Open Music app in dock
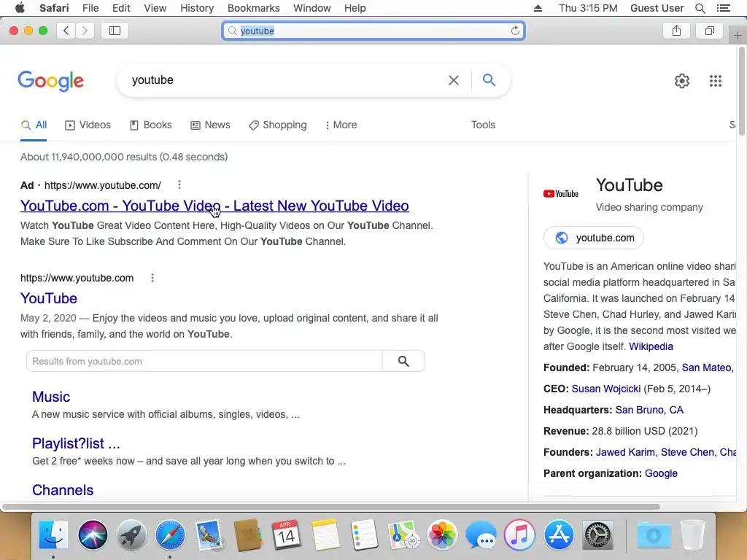This screenshot has height=560, width=747. (x=519, y=534)
